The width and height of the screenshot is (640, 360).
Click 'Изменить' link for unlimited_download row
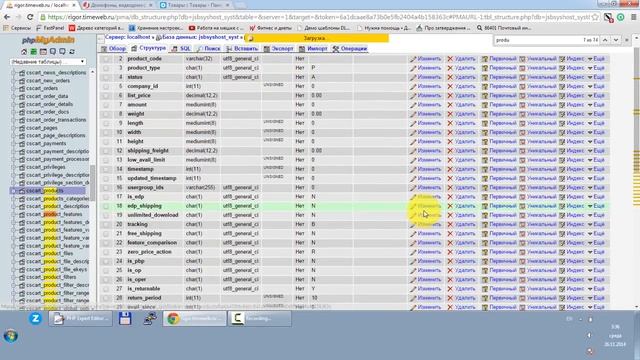click(x=429, y=215)
